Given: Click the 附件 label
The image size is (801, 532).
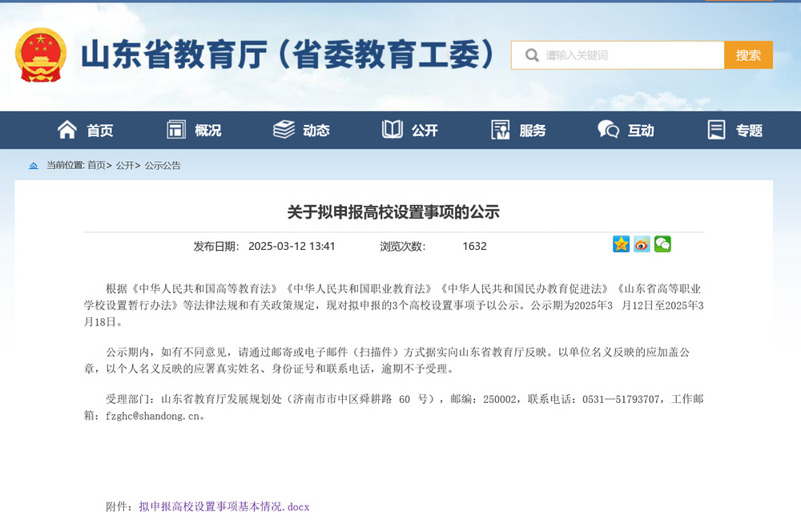Looking at the screenshot, I should coord(117,506).
